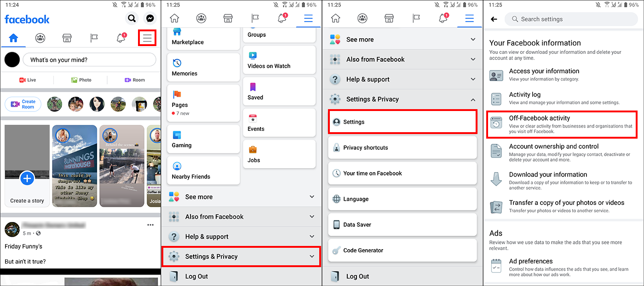Expand Also from Facebook above the Settings item
This screenshot has width=644, height=286.
pos(402,59)
